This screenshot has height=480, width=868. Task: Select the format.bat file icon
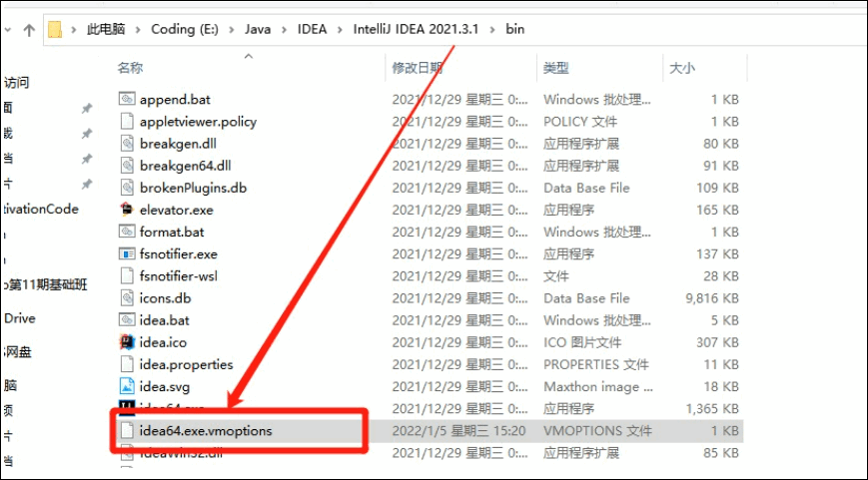(x=127, y=232)
